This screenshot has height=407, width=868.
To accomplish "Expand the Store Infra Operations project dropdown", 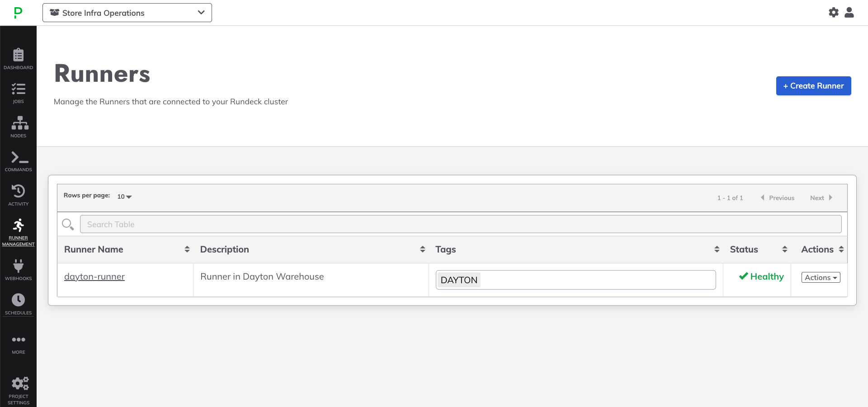I will pyautogui.click(x=127, y=13).
